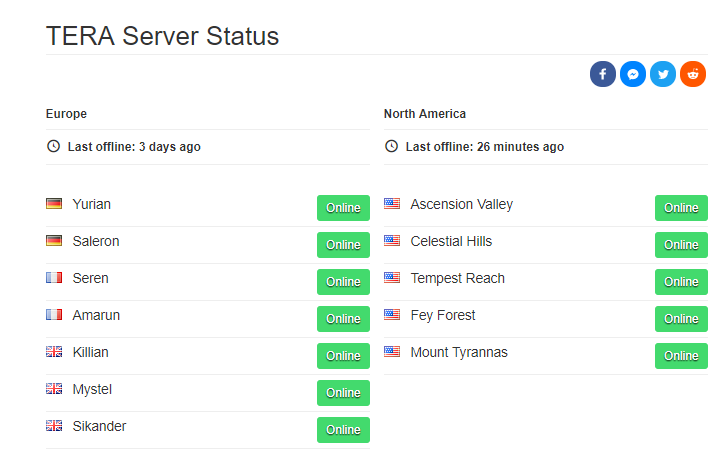Image resolution: width=723 pixels, height=455 pixels.
Task: Select the Fey Forest server name
Action: [x=443, y=315]
